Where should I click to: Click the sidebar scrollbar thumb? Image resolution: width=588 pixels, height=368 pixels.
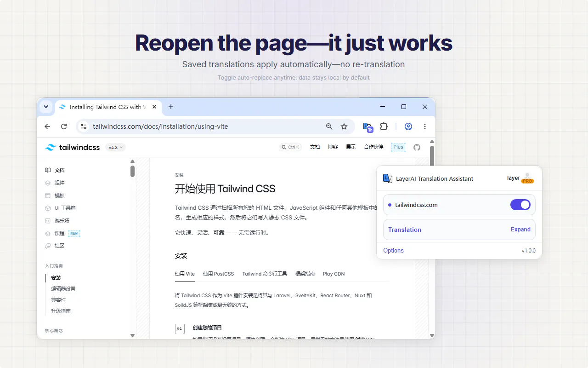(132, 171)
